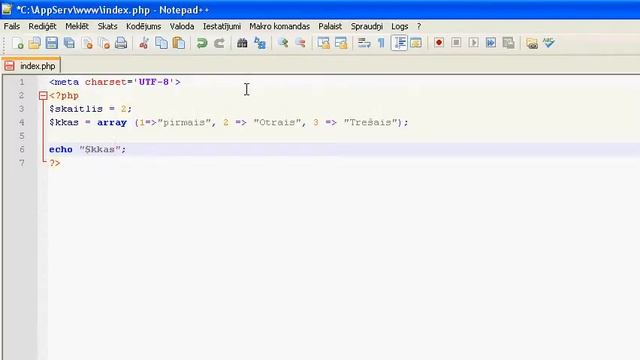Click the $skaitlis variable on line 3

(x=76, y=109)
